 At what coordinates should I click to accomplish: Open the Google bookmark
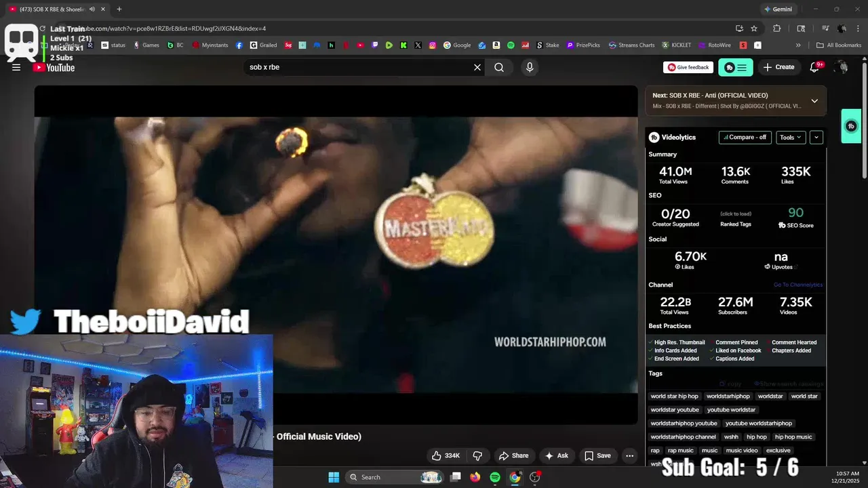(x=458, y=45)
